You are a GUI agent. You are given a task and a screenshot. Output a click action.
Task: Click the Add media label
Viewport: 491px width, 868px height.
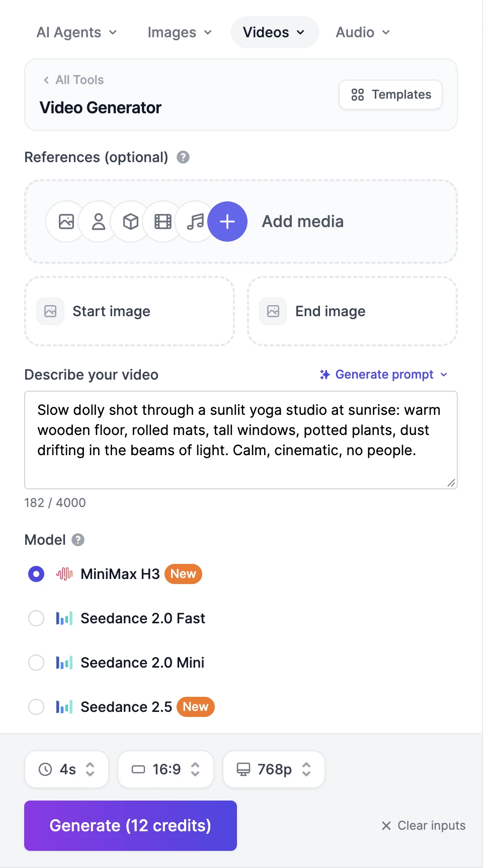click(303, 222)
